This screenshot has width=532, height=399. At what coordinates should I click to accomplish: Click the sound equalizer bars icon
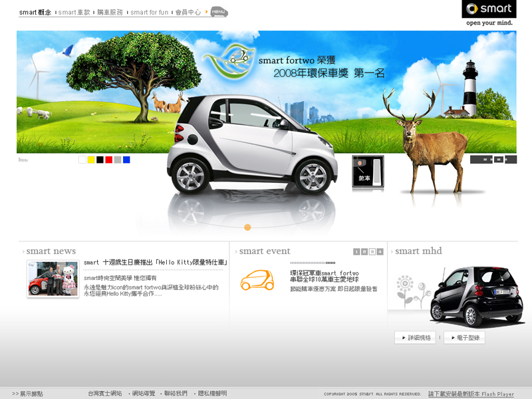23,160
